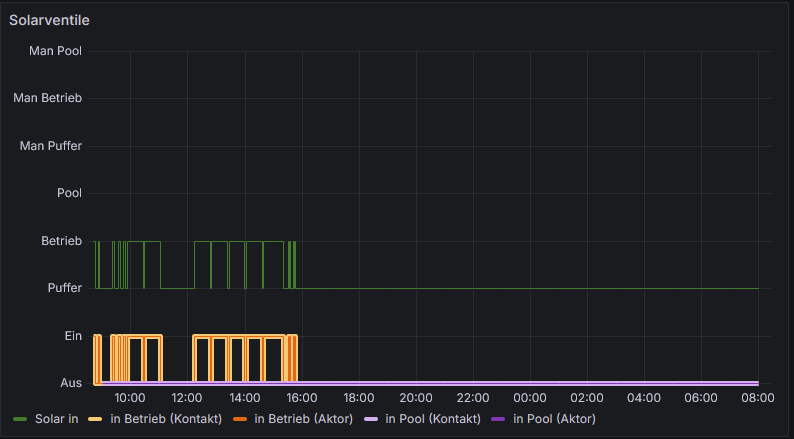Toggle the Solar in legend series
Image resolution: width=794 pixels, height=439 pixels.
pos(57,419)
